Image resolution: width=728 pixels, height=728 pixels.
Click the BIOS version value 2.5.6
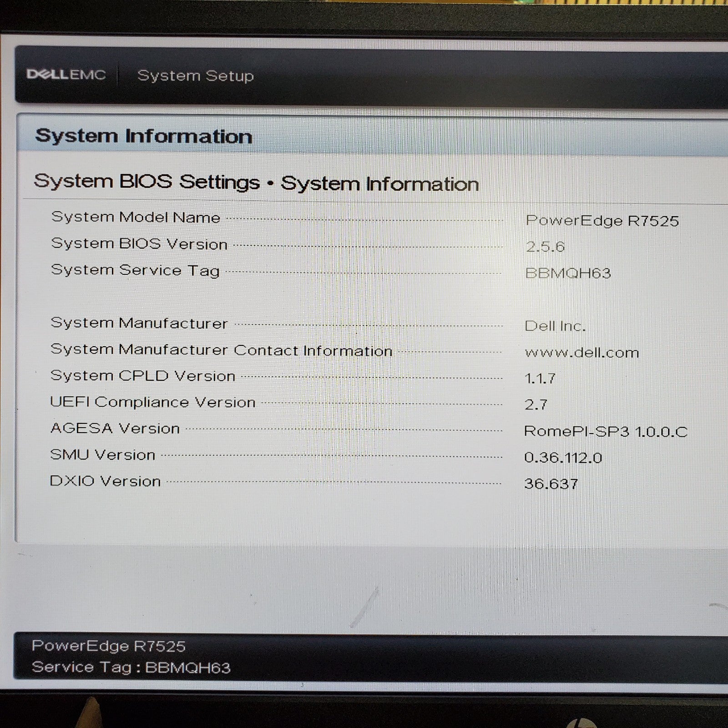coord(545,247)
